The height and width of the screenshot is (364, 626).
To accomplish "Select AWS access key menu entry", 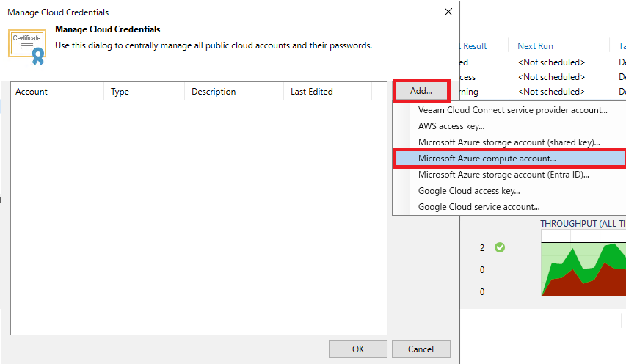I will coord(451,126).
